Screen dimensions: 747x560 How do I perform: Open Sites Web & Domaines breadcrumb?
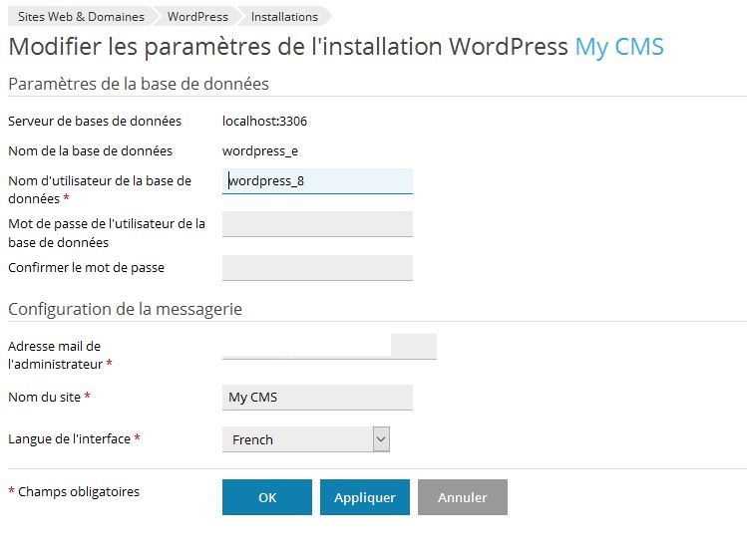pos(81,17)
